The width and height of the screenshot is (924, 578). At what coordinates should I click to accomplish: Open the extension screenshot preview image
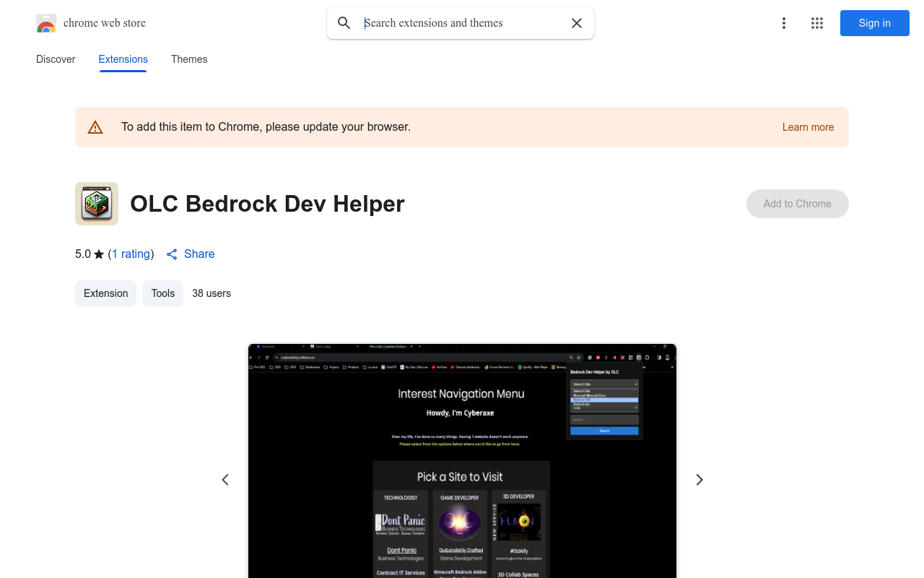(462, 461)
